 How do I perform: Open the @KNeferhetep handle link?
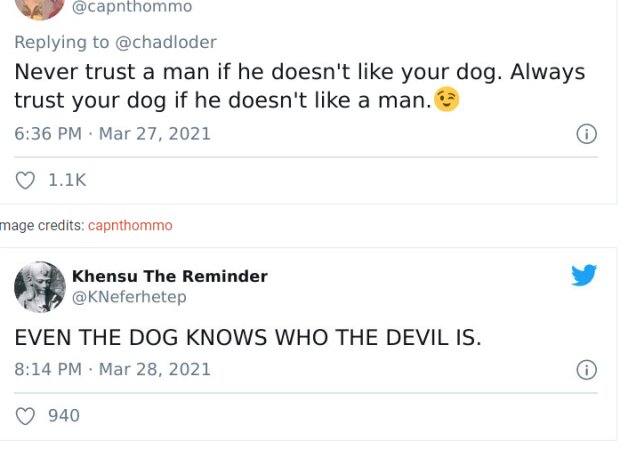coord(129,297)
